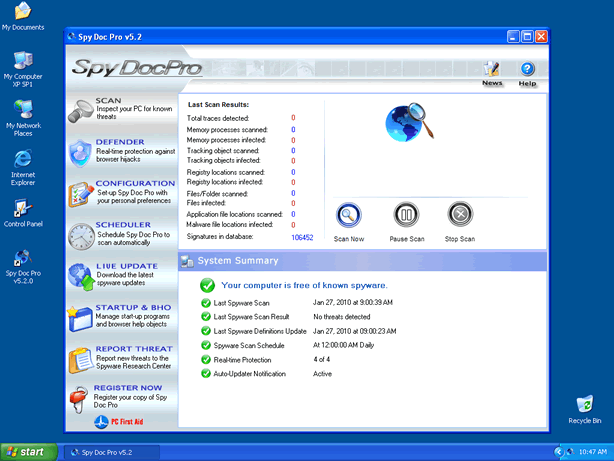Open the News icon in header
Image resolution: width=614 pixels, height=461 pixels.
pos(491,71)
